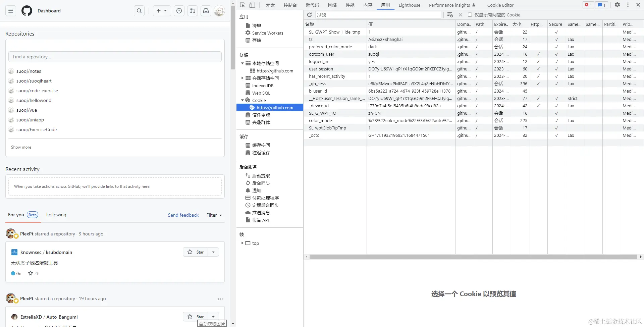Select the Following feed tab
The image size is (644, 327).
click(56, 215)
